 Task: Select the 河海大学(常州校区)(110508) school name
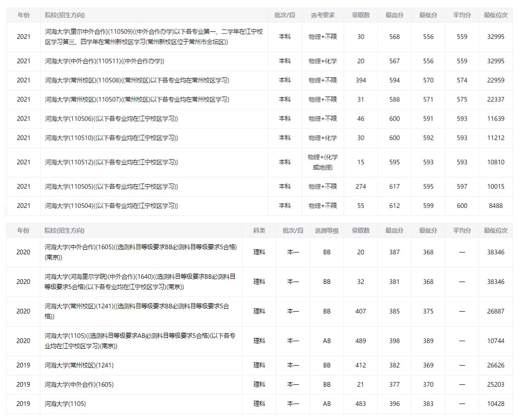click(137, 80)
